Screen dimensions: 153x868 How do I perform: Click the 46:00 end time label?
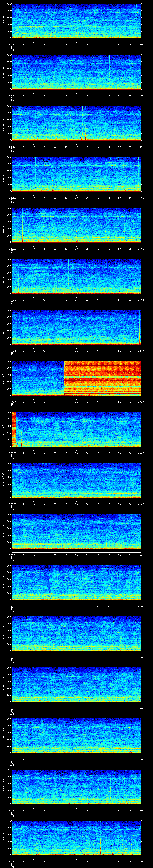click(x=141, y=861)
